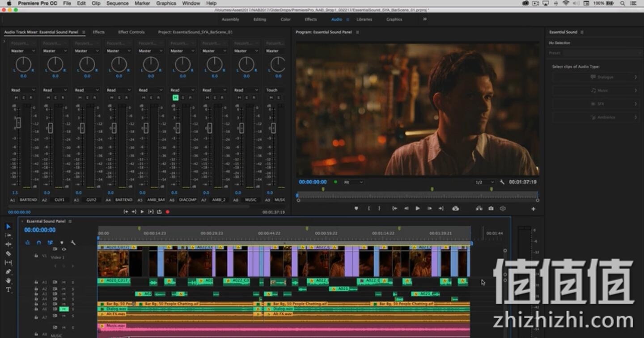Image resolution: width=644 pixels, height=338 pixels.
Task: Add marker from timeline header
Action: click(x=62, y=243)
